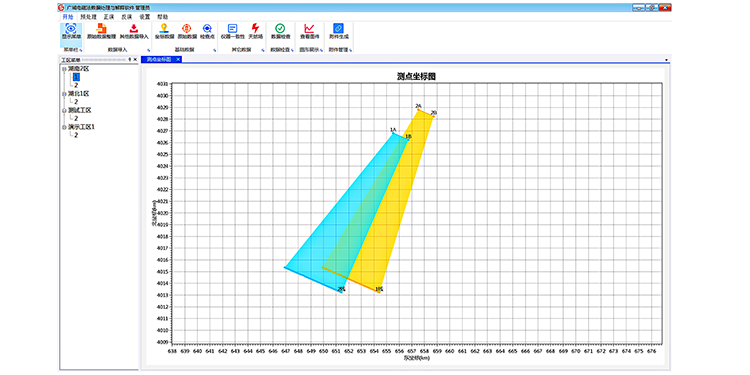Click the blue paperclip 附件生成 icon
750x375 pixels.
click(x=339, y=28)
